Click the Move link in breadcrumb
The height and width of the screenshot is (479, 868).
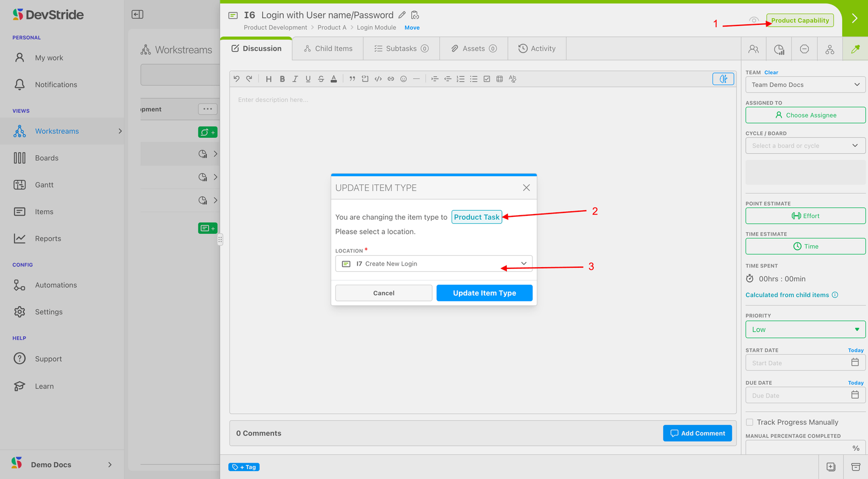[x=412, y=28]
